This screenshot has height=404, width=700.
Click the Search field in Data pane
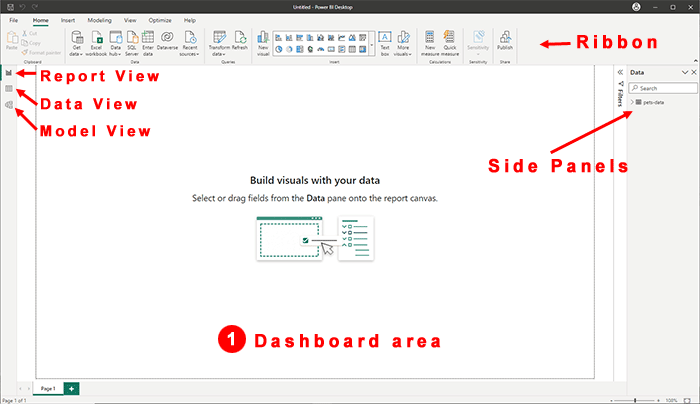pyautogui.click(x=662, y=88)
